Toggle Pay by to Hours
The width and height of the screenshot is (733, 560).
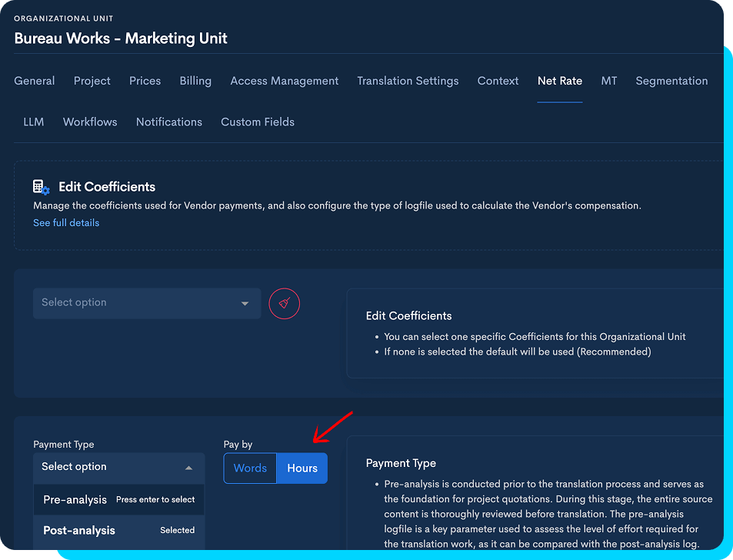pyautogui.click(x=302, y=468)
